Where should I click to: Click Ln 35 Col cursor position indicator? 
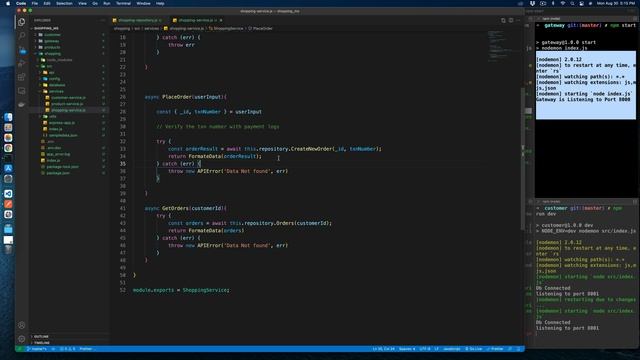pyautogui.click(x=383, y=349)
